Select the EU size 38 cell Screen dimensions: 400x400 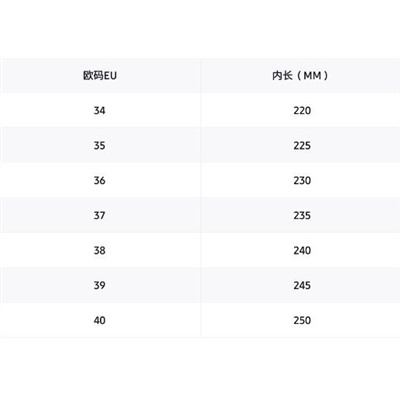click(x=99, y=250)
